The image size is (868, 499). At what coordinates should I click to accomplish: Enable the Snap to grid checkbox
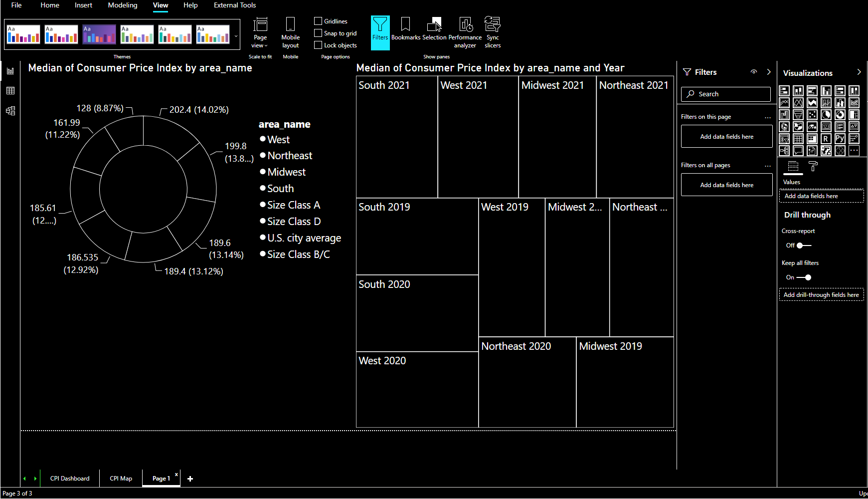[x=318, y=33]
